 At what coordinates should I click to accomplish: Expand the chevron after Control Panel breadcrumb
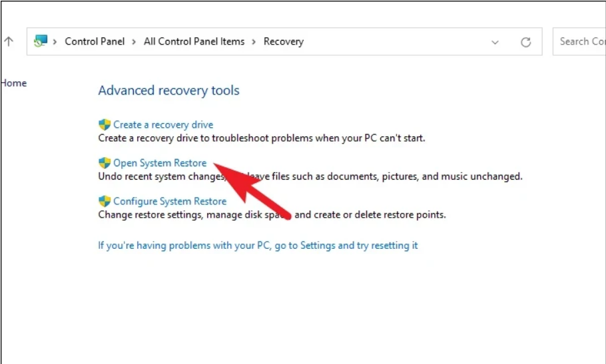coord(134,41)
